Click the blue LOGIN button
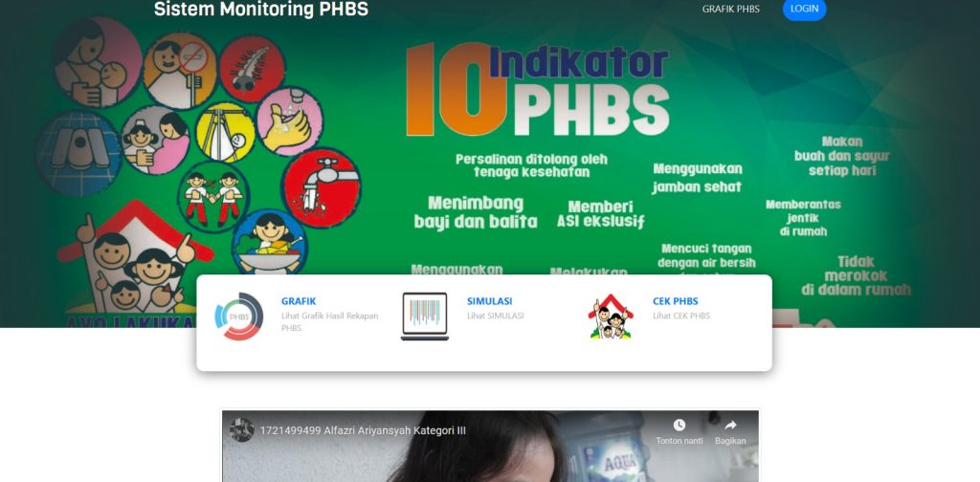This screenshot has height=482, width=980. coord(804,9)
